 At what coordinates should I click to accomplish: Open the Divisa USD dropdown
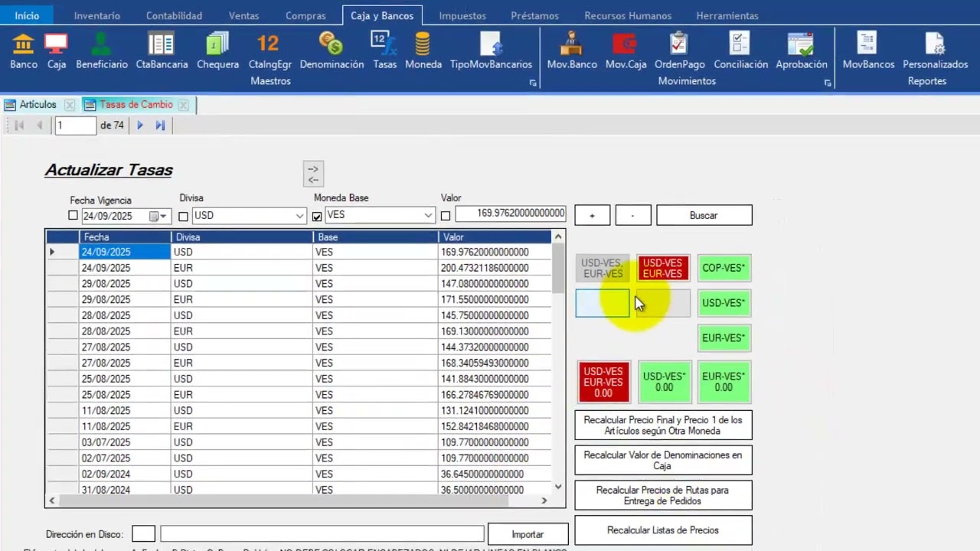[299, 217]
